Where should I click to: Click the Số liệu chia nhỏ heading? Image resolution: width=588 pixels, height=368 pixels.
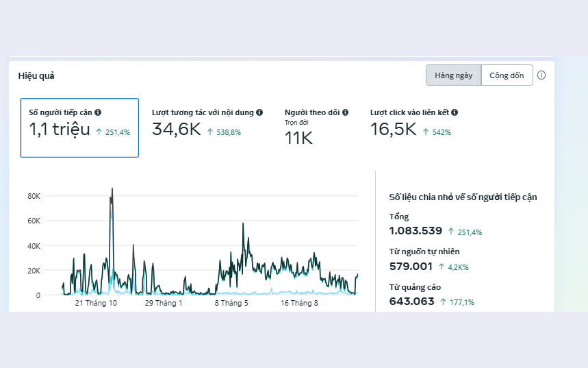(x=463, y=197)
